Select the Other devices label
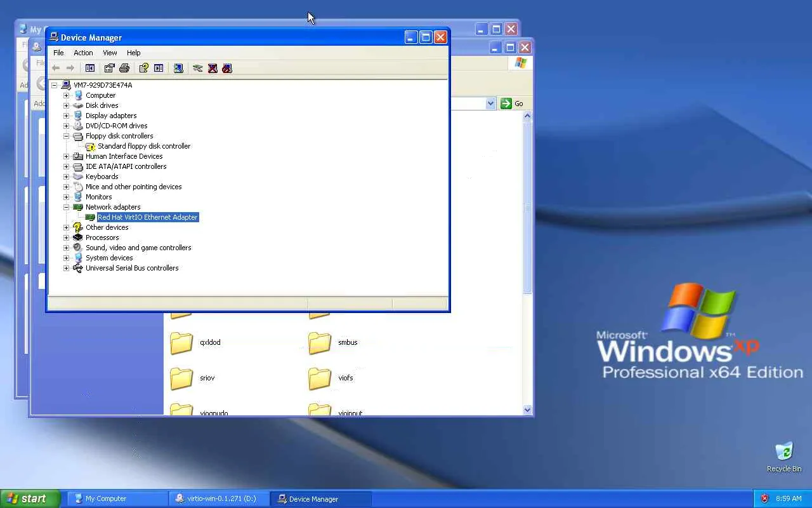The image size is (812, 508). tap(107, 227)
